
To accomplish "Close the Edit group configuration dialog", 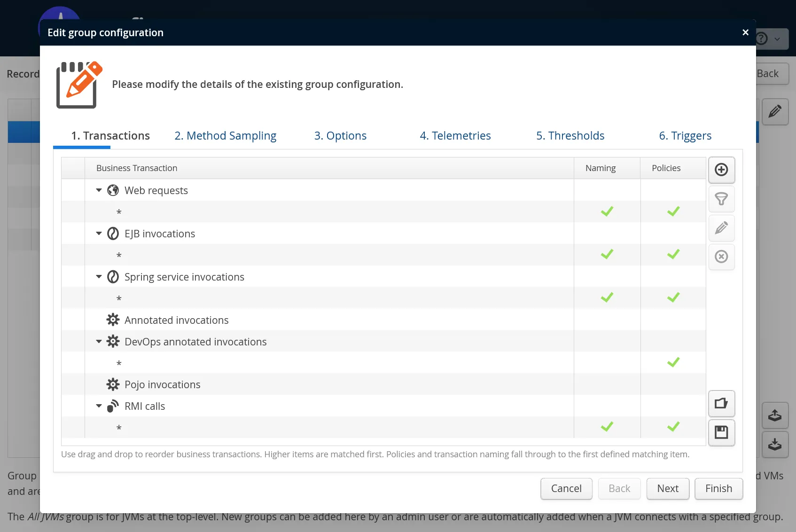I will pyautogui.click(x=745, y=32).
